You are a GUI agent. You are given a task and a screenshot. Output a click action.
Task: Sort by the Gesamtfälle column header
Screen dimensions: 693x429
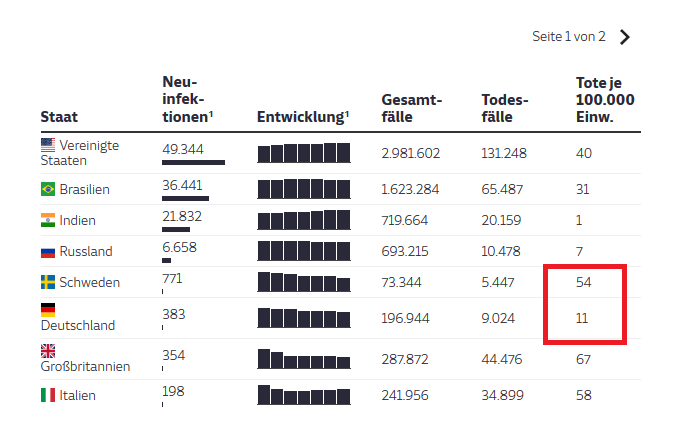[x=411, y=108]
